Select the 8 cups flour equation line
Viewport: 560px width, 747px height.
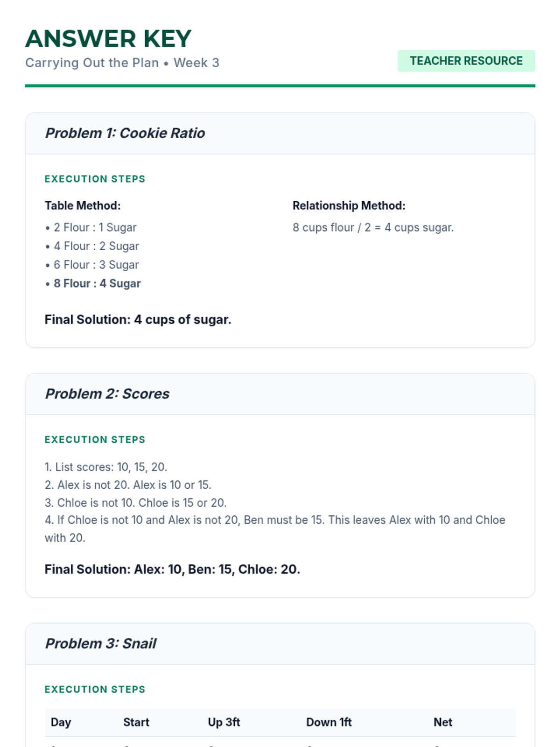(373, 228)
